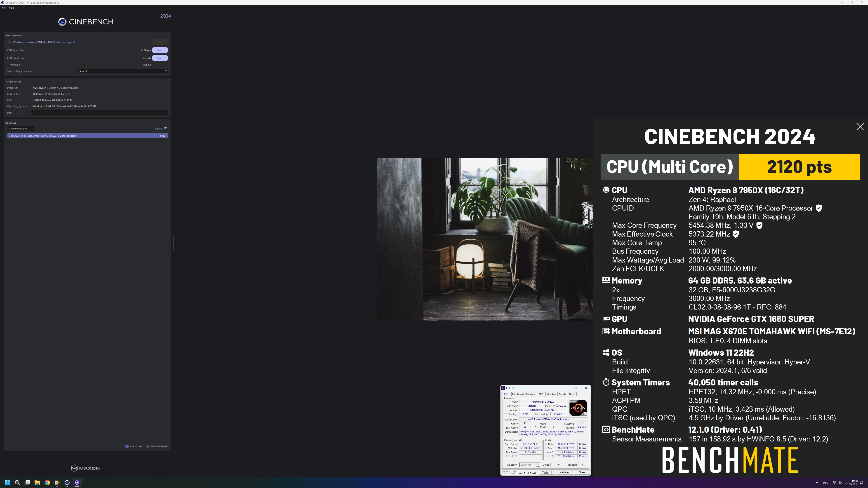Start the CPU (Multi Core) benchmark

point(160,50)
